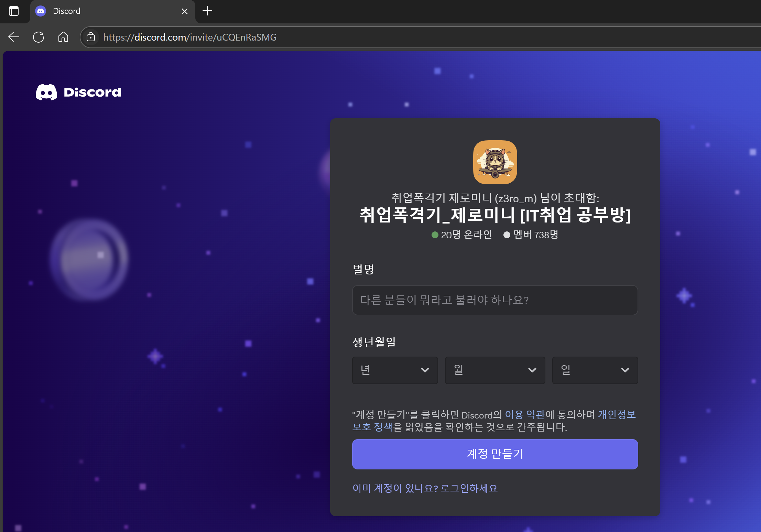The height and width of the screenshot is (532, 761).
Task: Click the server avatar cat pilot image
Action: pos(495,162)
